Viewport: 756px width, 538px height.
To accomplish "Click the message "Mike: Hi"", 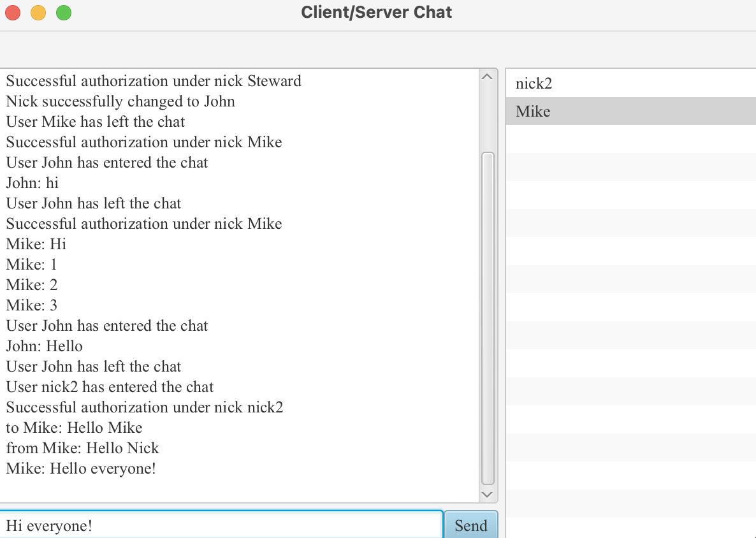I will pos(36,244).
